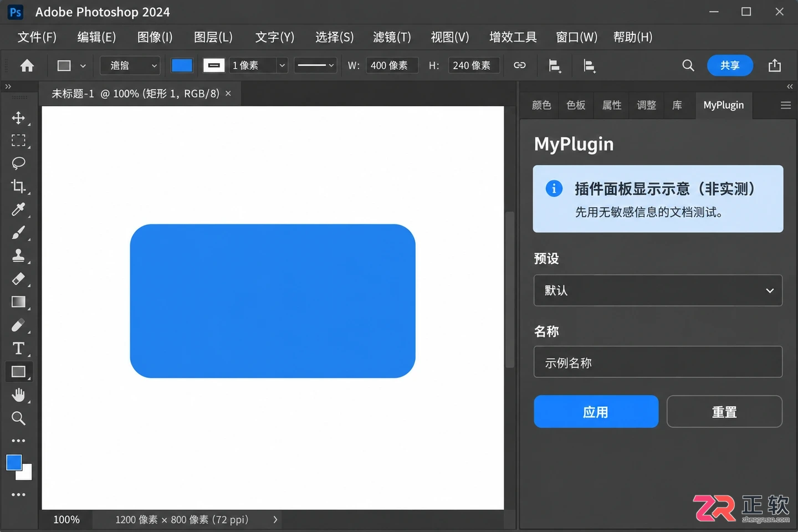798x532 pixels.
Task: Click the foreground color square
Action: point(14,463)
